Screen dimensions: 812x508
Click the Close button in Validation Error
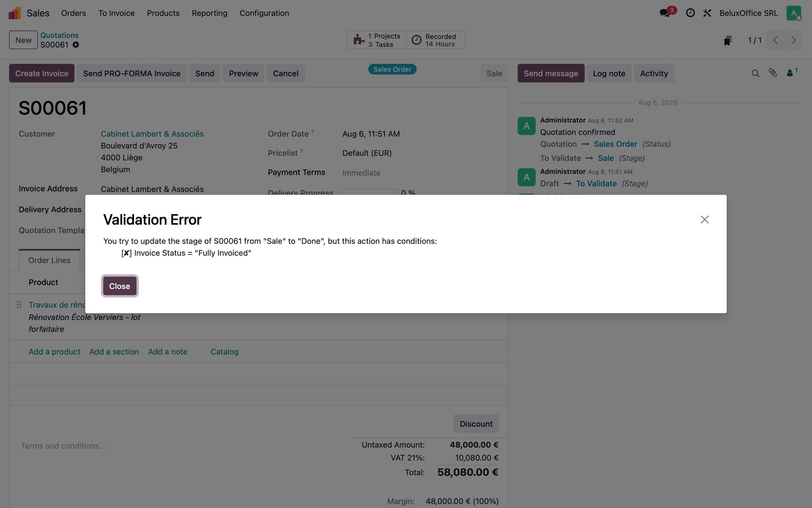click(120, 286)
